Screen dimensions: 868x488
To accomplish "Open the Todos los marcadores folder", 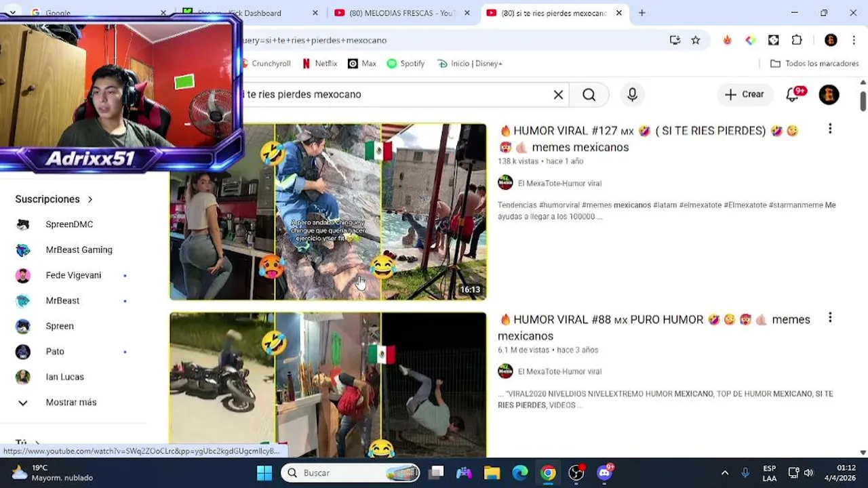I will point(814,63).
